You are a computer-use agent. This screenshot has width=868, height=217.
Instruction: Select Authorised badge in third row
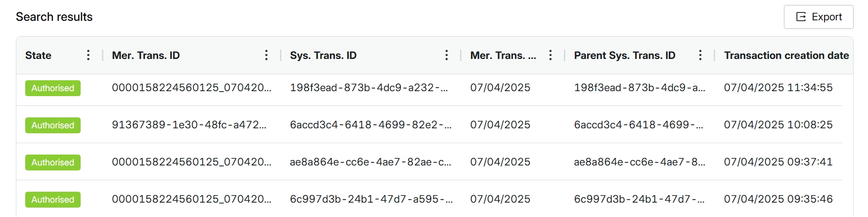click(53, 163)
